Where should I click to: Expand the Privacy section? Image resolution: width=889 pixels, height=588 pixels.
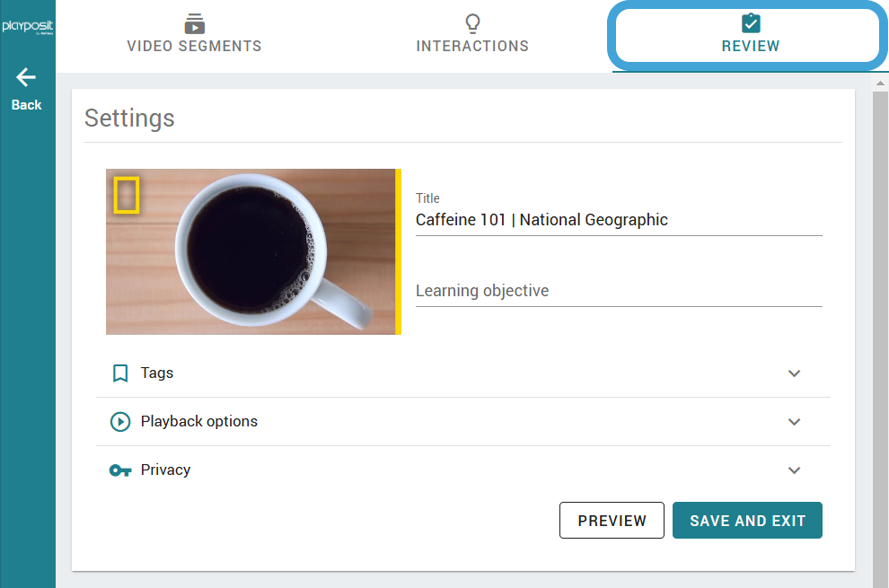tap(794, 470)
